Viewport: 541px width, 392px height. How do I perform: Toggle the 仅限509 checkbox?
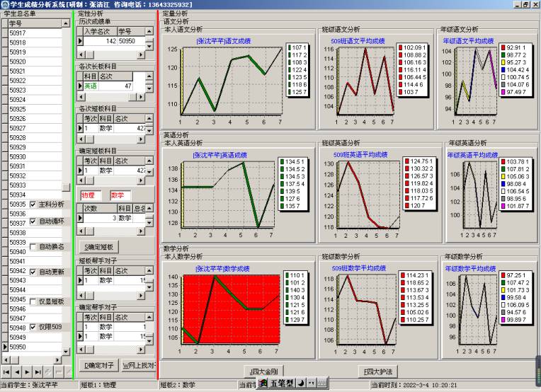coord(33,328)
